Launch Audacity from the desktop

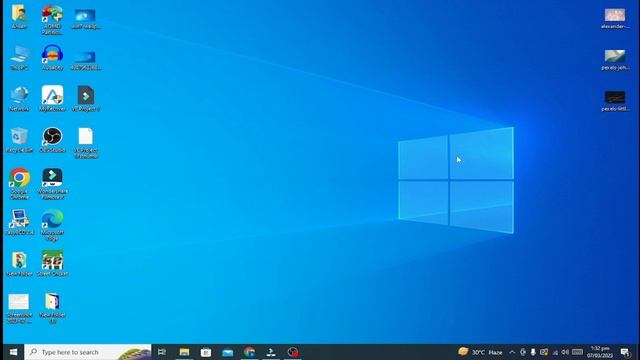point(52,58)
